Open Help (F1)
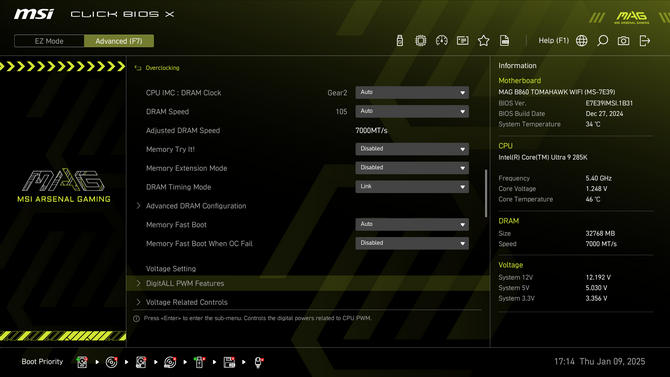 tap(553, 41)
